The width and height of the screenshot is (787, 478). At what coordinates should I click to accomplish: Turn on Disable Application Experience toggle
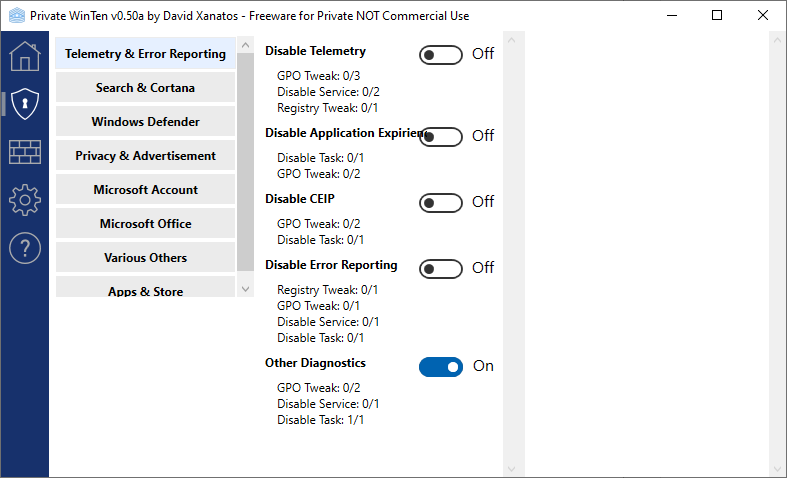point(441,137)
